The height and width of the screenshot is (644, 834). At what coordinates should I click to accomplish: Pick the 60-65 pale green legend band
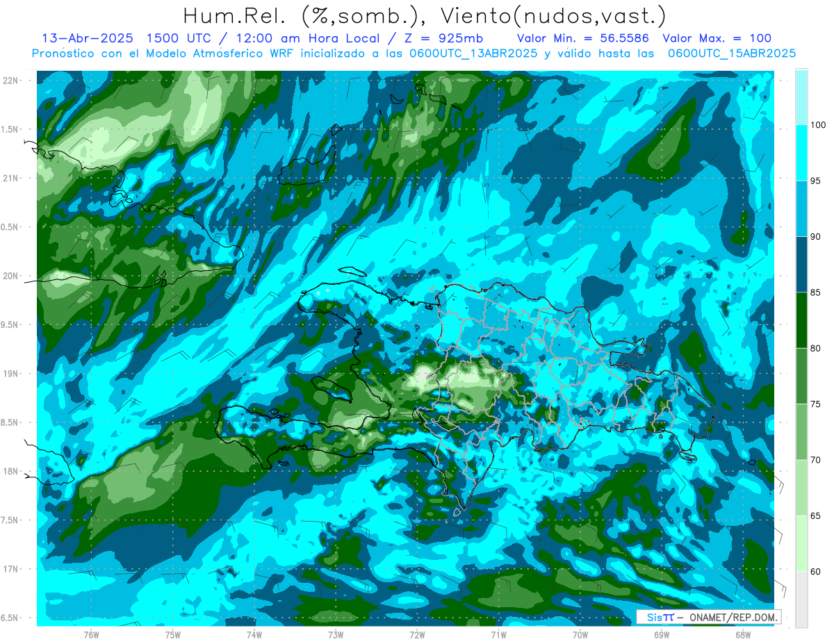(x=801, y=543)
